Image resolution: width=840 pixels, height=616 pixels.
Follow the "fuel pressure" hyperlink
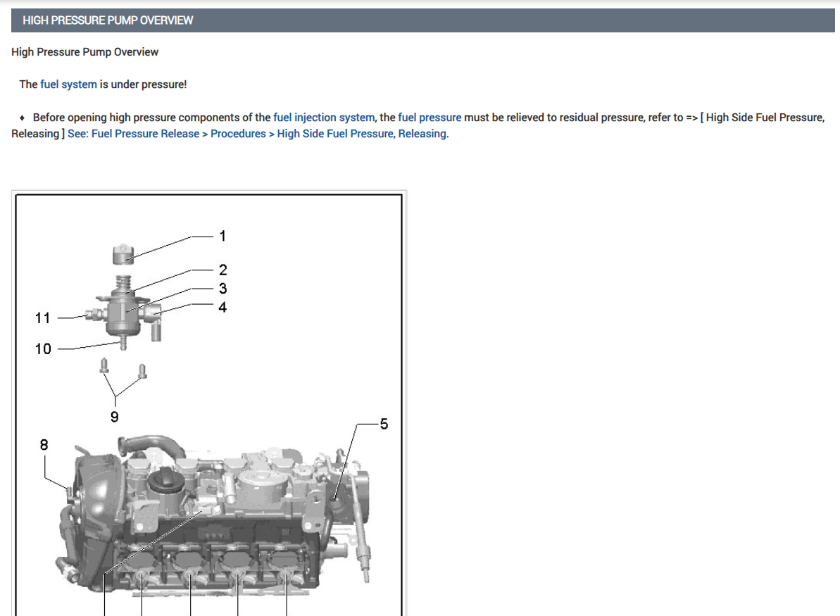430,118
